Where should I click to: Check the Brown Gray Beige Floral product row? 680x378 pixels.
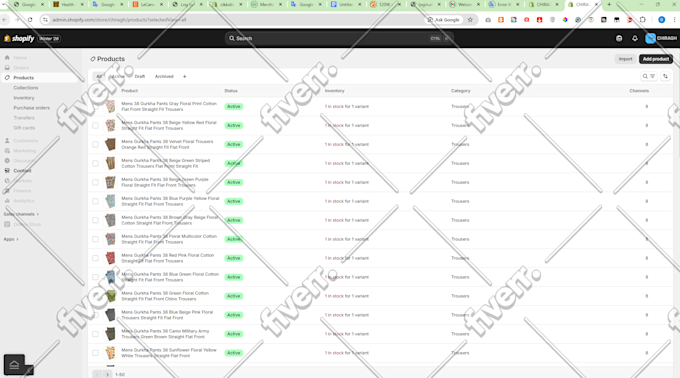click(95, 220)
